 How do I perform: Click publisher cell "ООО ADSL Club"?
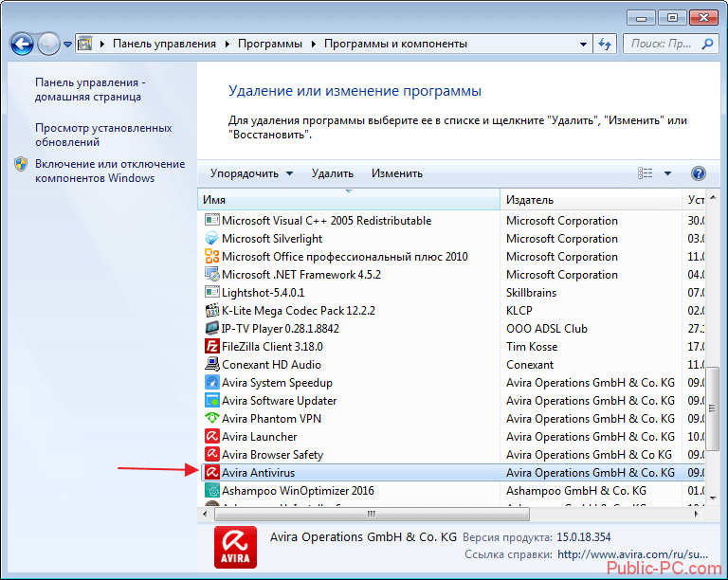547,329
